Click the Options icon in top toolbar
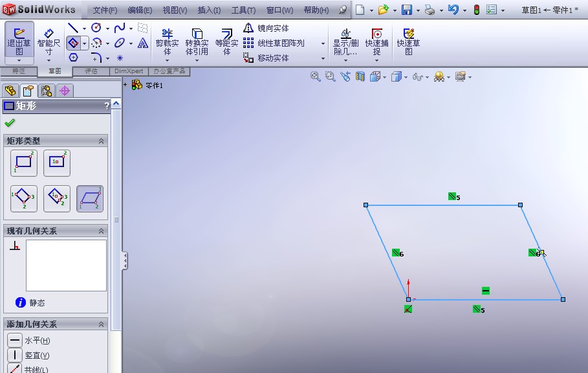The image size is (588, 373). pyautogui.click(x=491, y=10)
